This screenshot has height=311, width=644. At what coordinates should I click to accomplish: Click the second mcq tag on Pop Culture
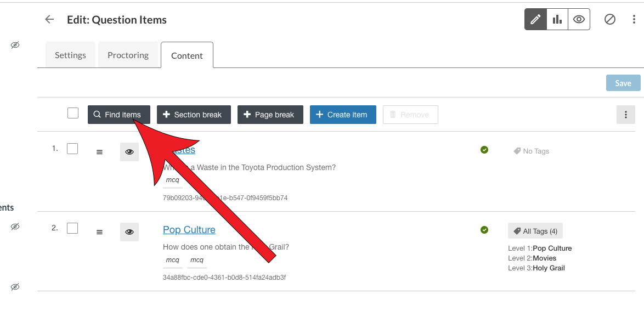pyautogui.click(x=197, y=260)
